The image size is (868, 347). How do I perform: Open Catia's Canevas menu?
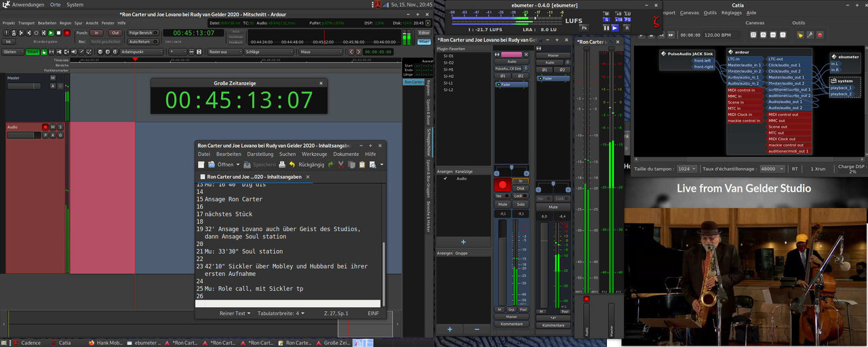tap(689, 13)
